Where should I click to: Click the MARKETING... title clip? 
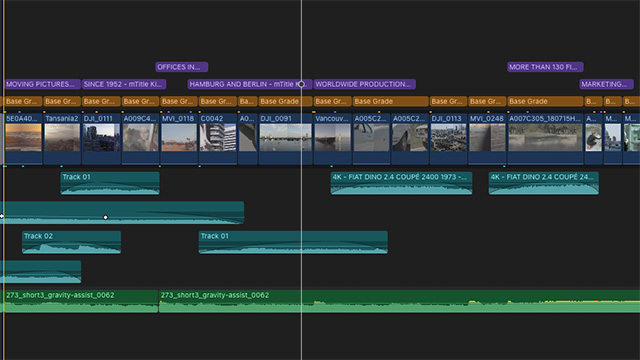pos(607,84)
